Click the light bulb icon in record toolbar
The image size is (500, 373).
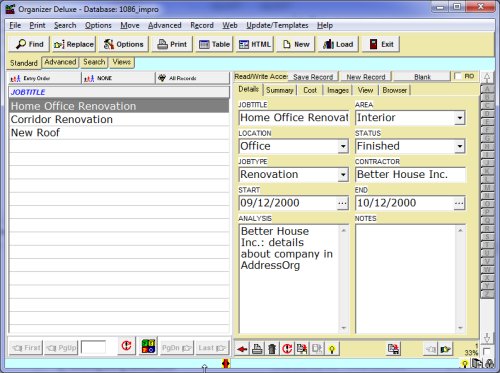coord(332,349)
